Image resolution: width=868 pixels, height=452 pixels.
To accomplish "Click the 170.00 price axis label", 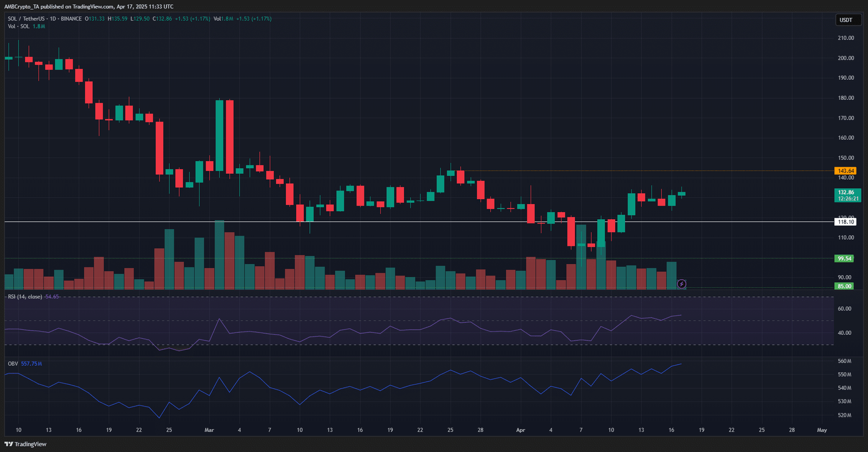I will pos(846,118).
